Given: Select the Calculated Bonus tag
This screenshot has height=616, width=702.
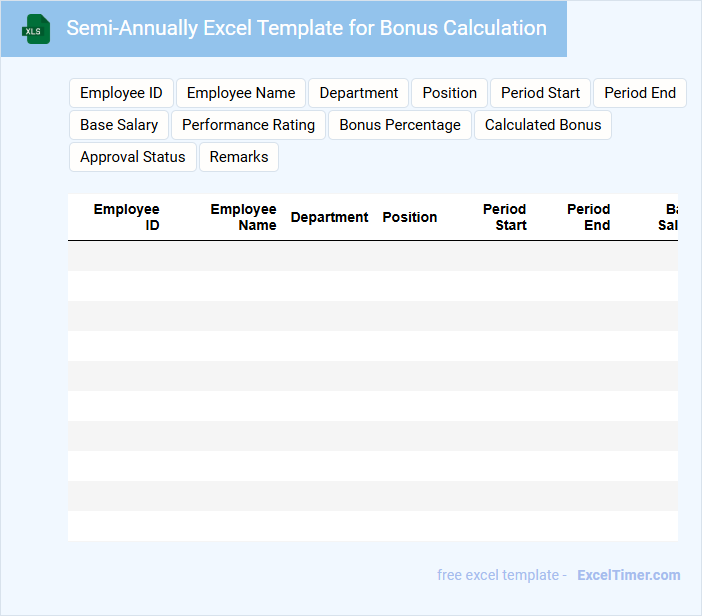Looking at the screenshot, I should (543, 125).
